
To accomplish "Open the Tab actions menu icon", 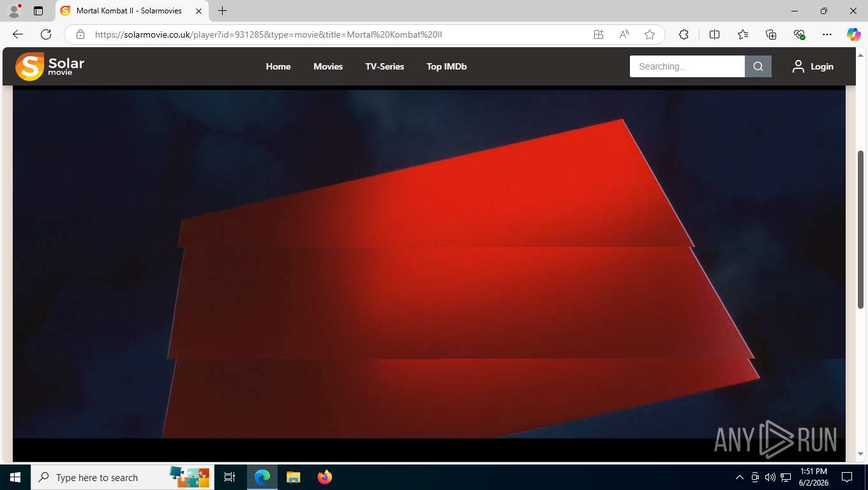I will coord(38,11).
